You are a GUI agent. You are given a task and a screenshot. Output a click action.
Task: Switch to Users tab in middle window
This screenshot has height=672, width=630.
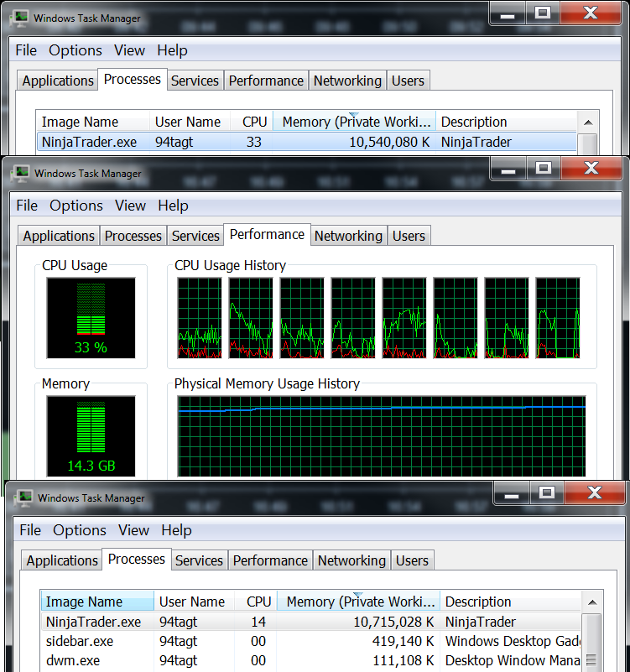coord(409,236)
